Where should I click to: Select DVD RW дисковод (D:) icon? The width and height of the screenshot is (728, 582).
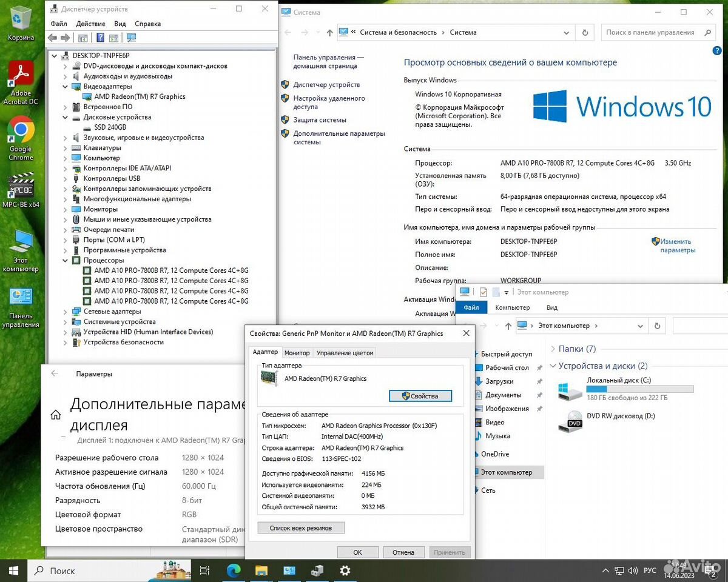pyautogui.click(x=570, y=421)
